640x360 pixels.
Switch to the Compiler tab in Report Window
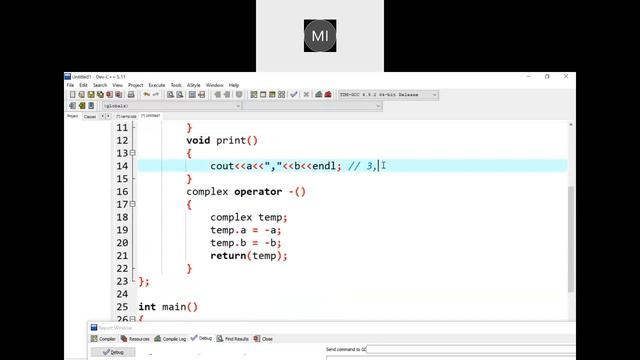point(103,339)
